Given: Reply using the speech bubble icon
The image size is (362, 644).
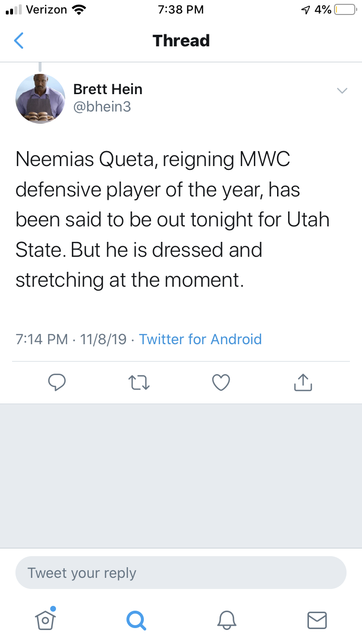Looking at the screenshot, I should (x=57, y=382).
